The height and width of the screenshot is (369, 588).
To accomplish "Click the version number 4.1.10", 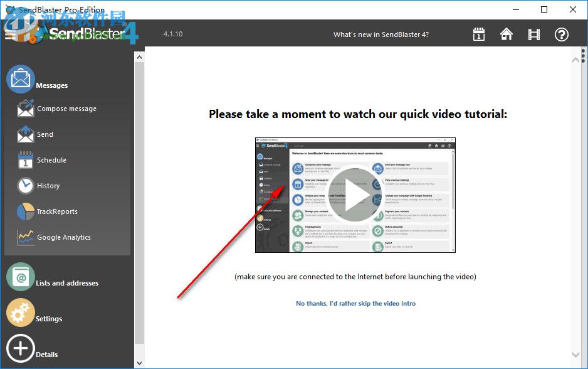I will click(173, 34).
